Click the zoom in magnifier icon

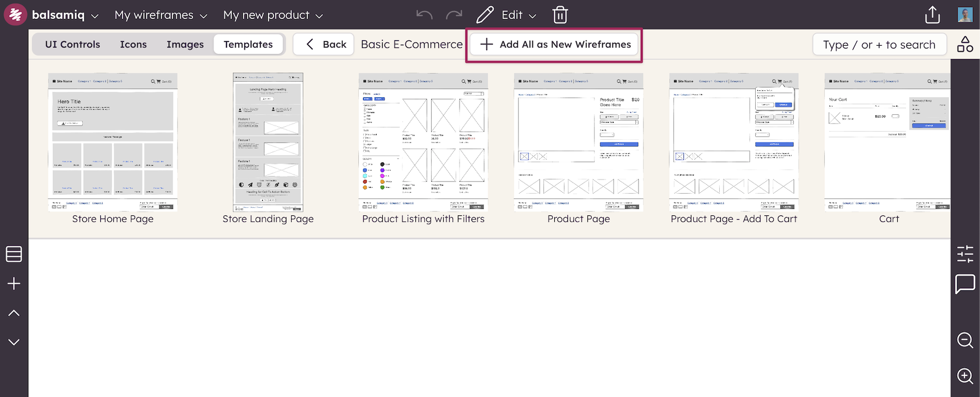pyautogui.click(x=965, y=376)
